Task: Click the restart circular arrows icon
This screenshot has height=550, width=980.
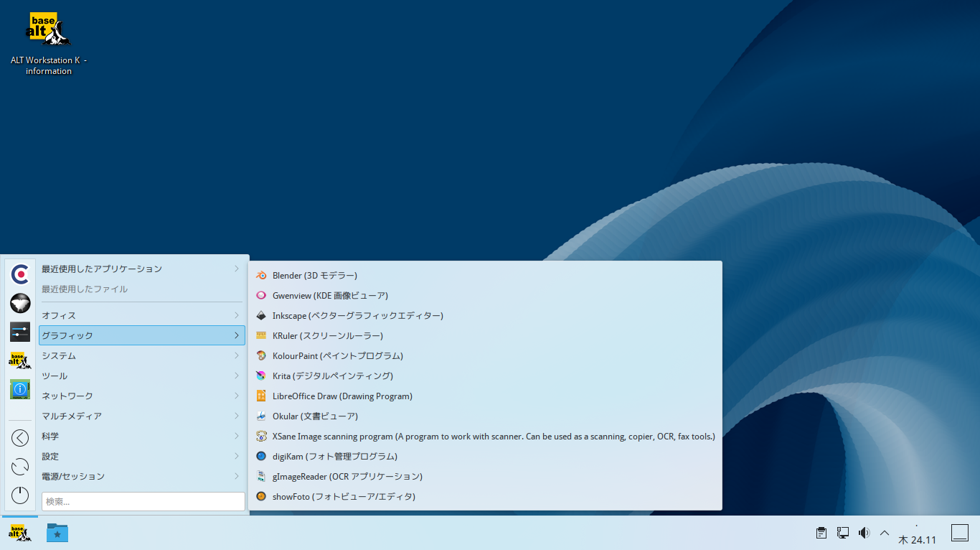Action: (20, 467)
